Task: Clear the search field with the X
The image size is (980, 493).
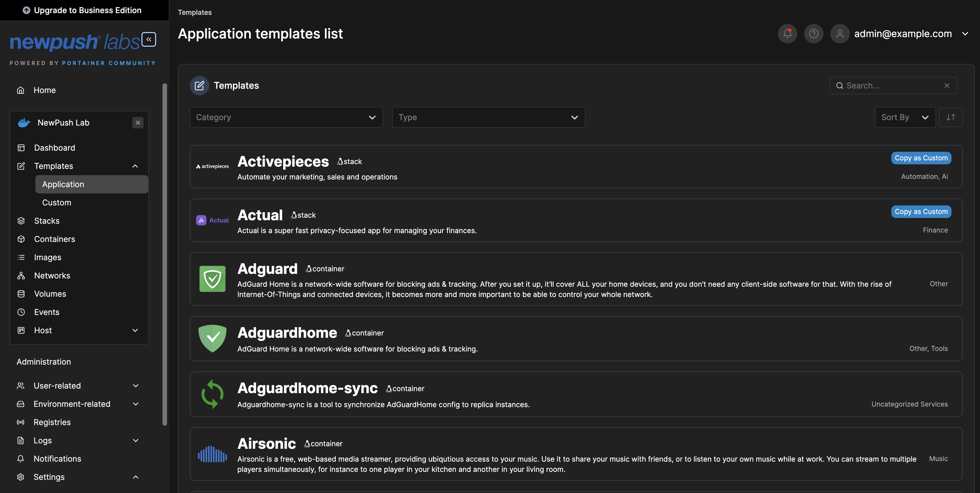Action: tap(947, 86)
